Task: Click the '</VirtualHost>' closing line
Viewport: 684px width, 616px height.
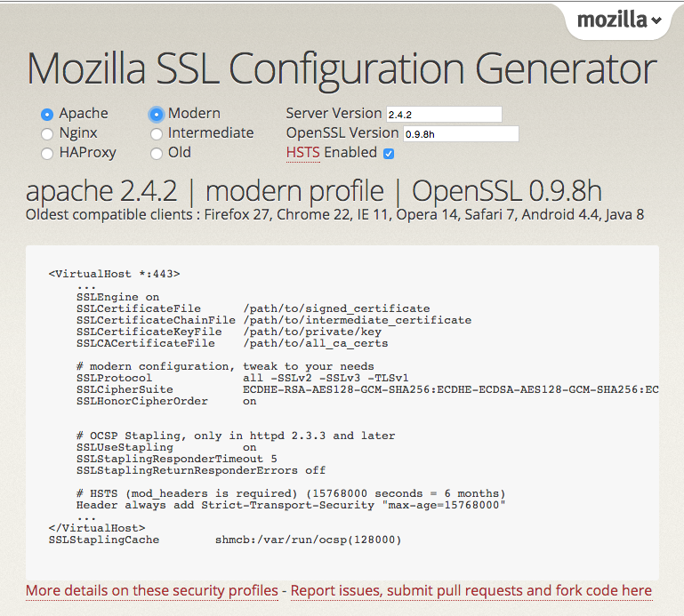Action: [x=97, y=528]
